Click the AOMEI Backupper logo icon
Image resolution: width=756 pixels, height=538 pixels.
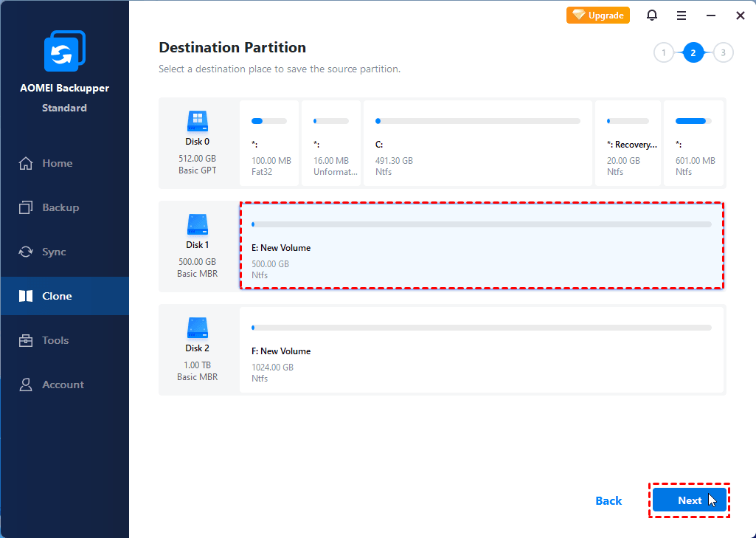tap(64, 52)
